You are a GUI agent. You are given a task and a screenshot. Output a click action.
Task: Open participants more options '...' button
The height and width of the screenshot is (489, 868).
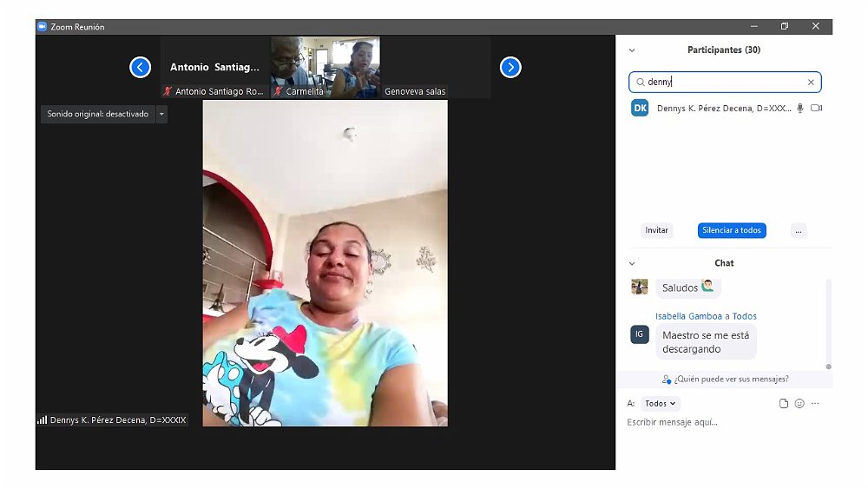799,230
